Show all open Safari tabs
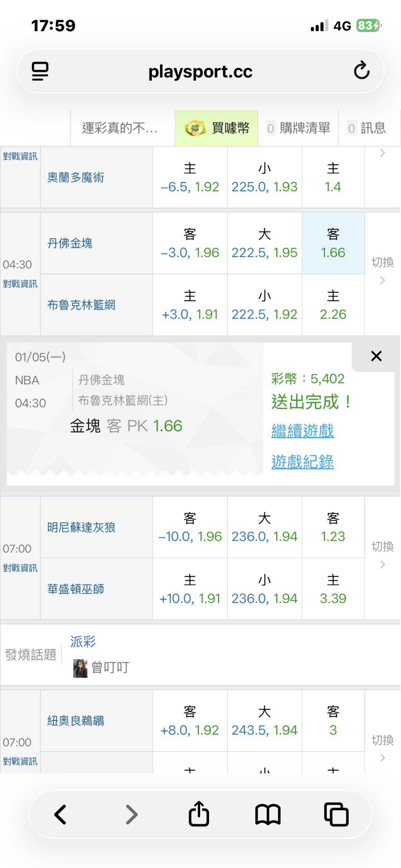Viewport: 401px width, 868px height. [x=336, y=815]
